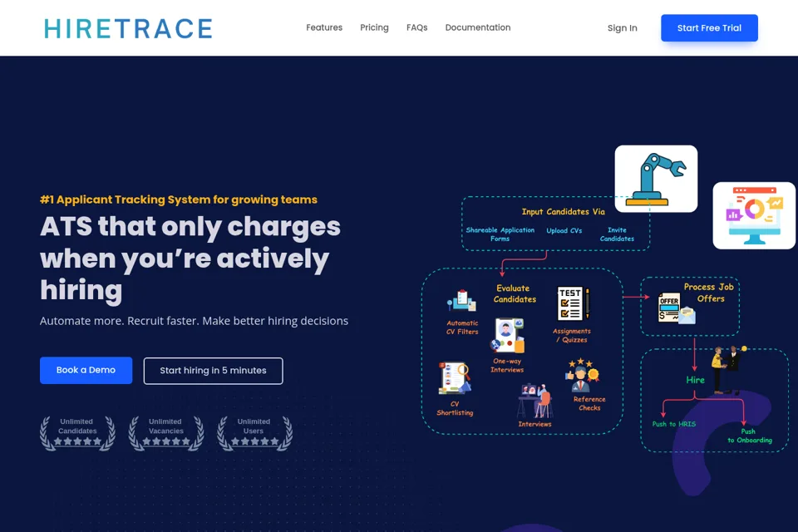798x532 pixels.
Task: Click the robotic arm icon card
Action: coord(656,179)
